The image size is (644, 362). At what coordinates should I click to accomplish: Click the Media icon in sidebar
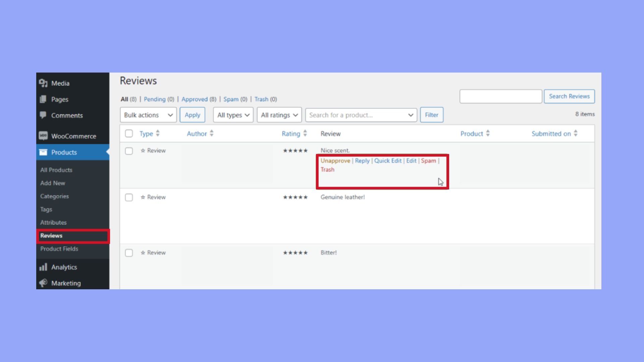pyautogui.click(x=43, y=83)
